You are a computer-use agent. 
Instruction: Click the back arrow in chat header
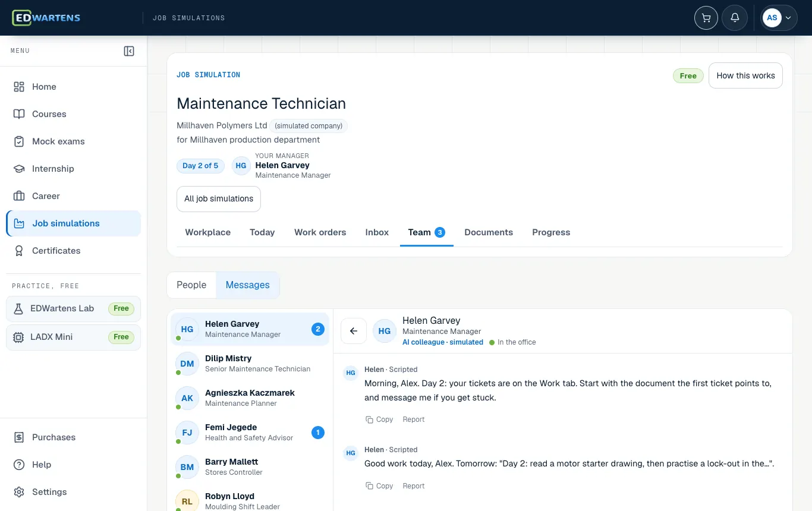pos(354,331)
